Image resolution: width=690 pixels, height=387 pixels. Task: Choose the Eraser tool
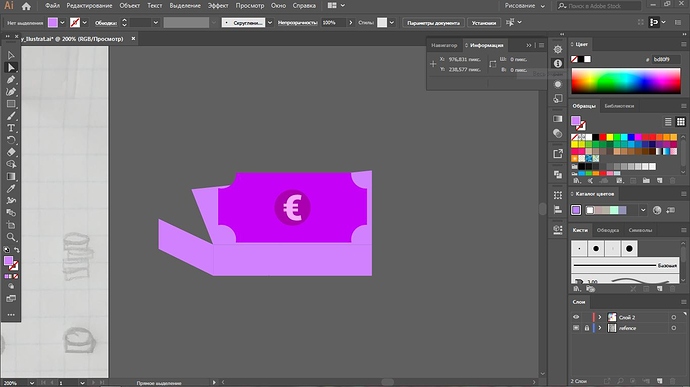coord(11,152)
